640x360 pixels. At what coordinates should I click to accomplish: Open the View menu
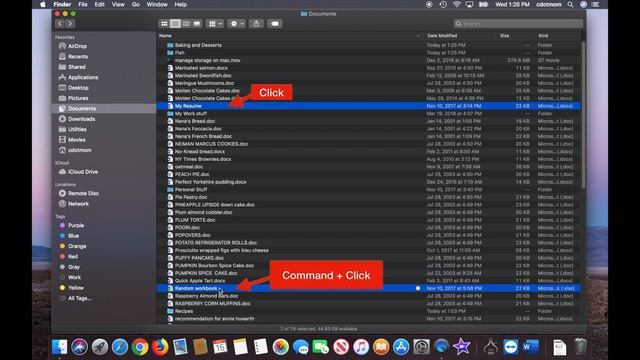[118, 4]
